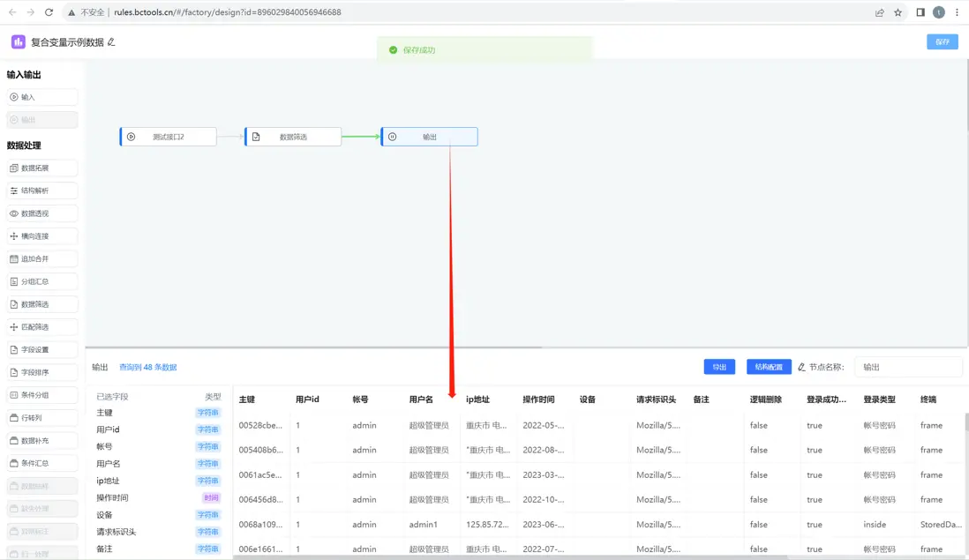This screenshot has width=969, height=560.
Task: Select 主键 in the 已选字段 list
Action: tap(104, 413)
